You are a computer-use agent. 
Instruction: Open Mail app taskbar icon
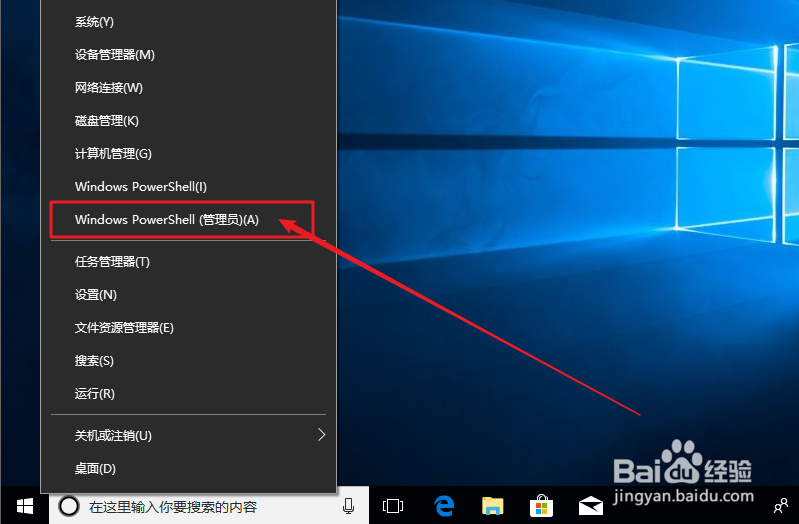point(591,506)
